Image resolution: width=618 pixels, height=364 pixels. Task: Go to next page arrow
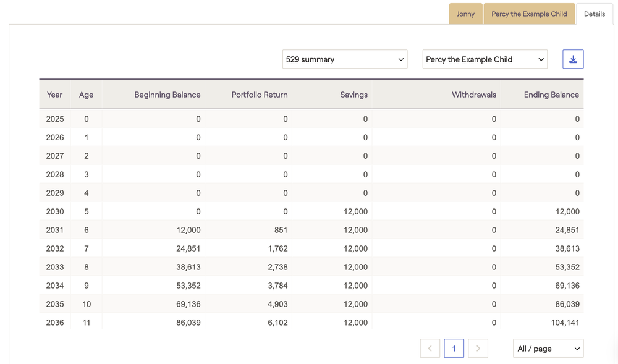(478, 349)
